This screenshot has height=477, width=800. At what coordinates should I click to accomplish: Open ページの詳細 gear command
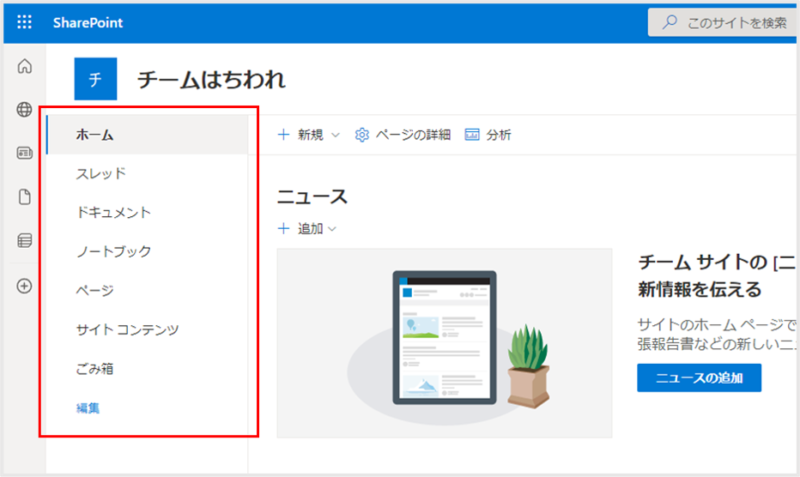click(x=403, y=135)
